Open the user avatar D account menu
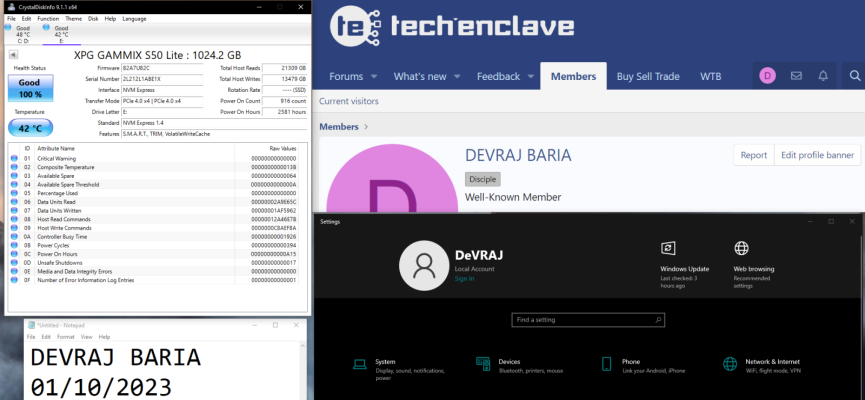This screenshot has width=865, height=400. [767, 76]
